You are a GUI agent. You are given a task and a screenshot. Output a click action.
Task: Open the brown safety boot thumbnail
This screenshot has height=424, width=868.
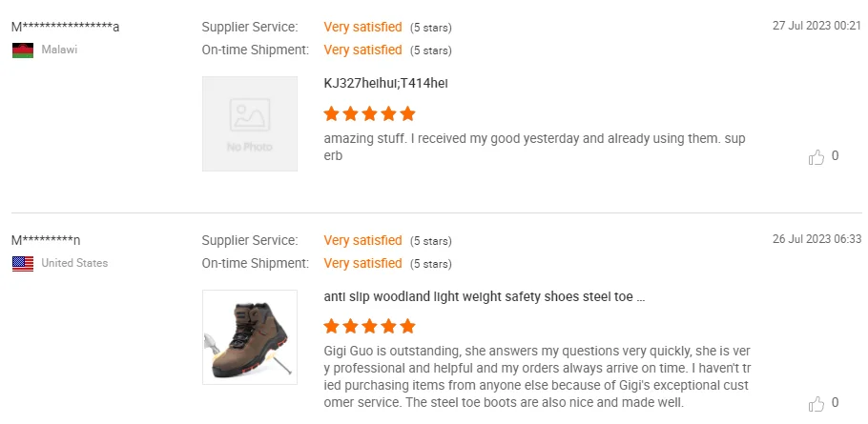click(x=250, y=337)
